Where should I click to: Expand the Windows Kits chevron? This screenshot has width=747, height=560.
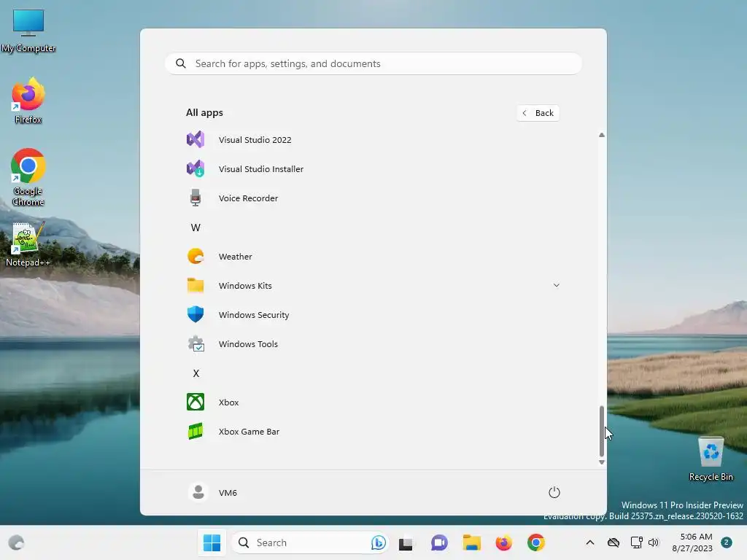(556, 285)
